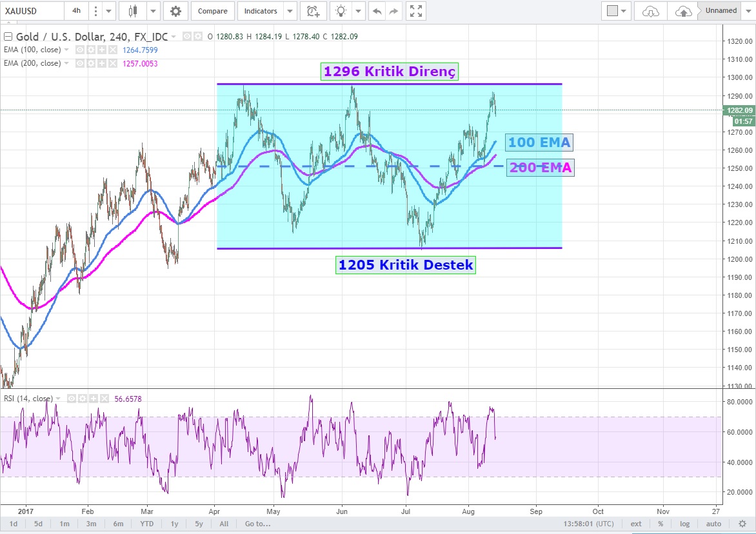Viewport: 756px width, 534px height.
Task: Select the All time range
Action: point(224,524)
